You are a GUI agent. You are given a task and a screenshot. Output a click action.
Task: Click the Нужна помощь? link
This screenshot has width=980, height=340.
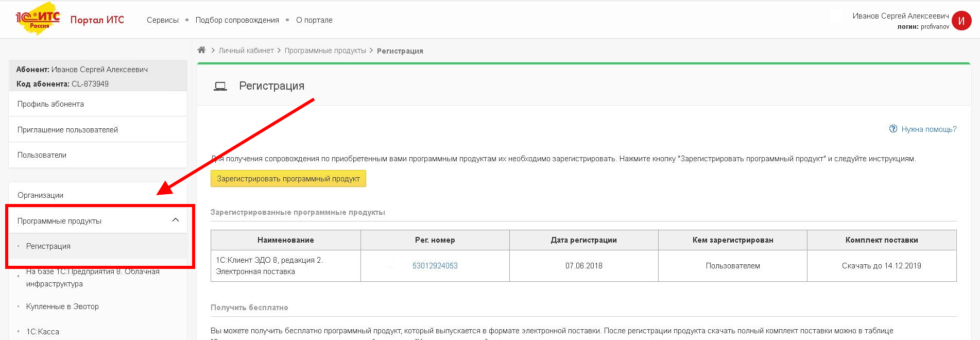929,129
